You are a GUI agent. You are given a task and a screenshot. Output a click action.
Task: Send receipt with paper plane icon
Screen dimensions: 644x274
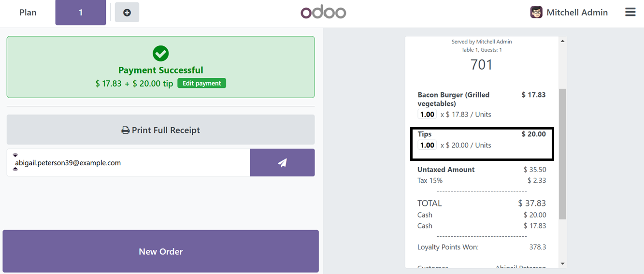click(x=282, y=163)
